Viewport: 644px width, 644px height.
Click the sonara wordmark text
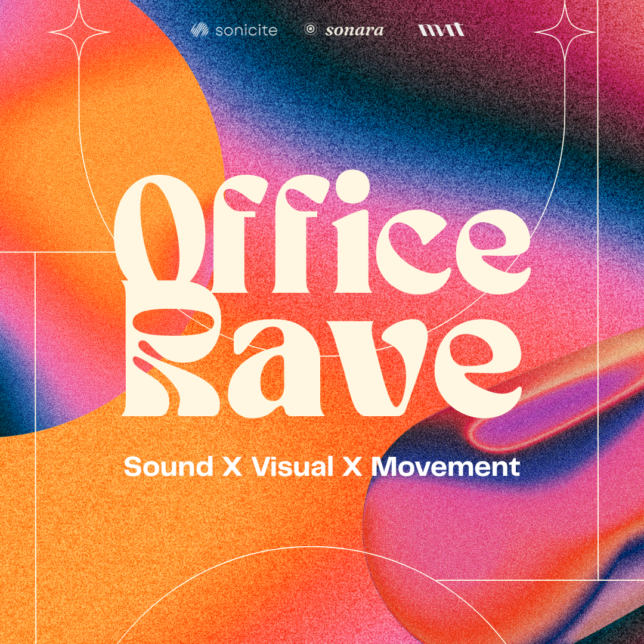coord(354,30)
